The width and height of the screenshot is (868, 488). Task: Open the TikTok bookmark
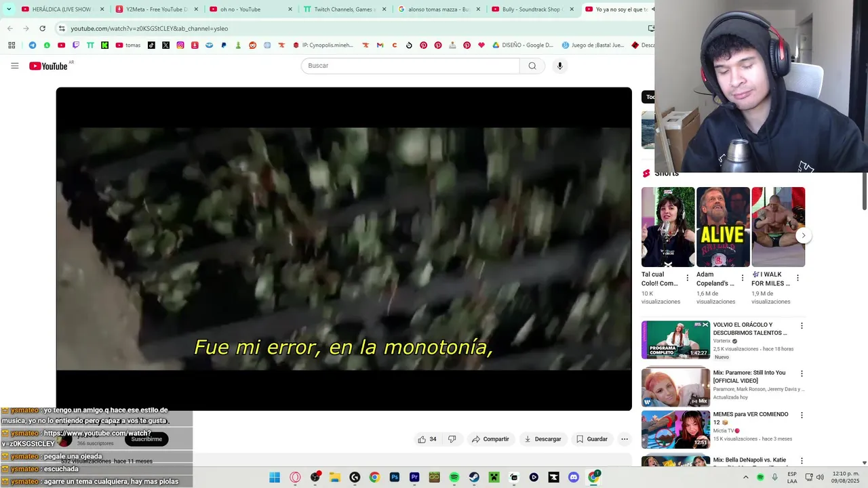tap(151, 45)
